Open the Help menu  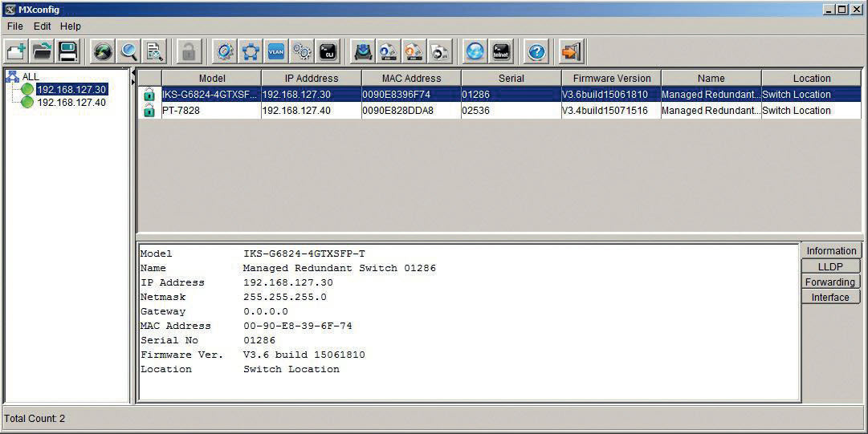(71, 26)
